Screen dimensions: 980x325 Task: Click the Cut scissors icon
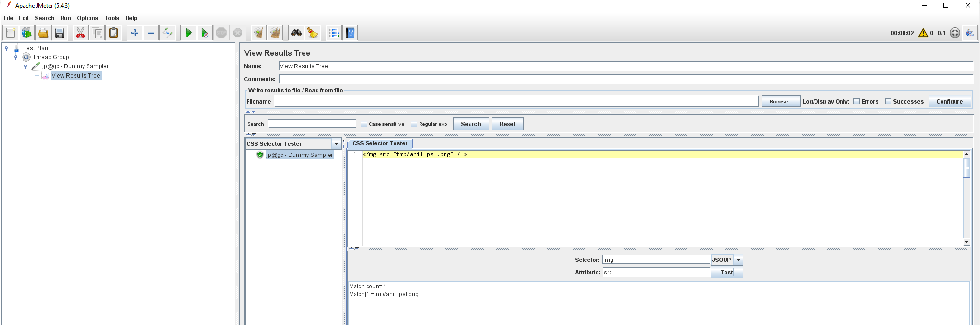point(81,33)
